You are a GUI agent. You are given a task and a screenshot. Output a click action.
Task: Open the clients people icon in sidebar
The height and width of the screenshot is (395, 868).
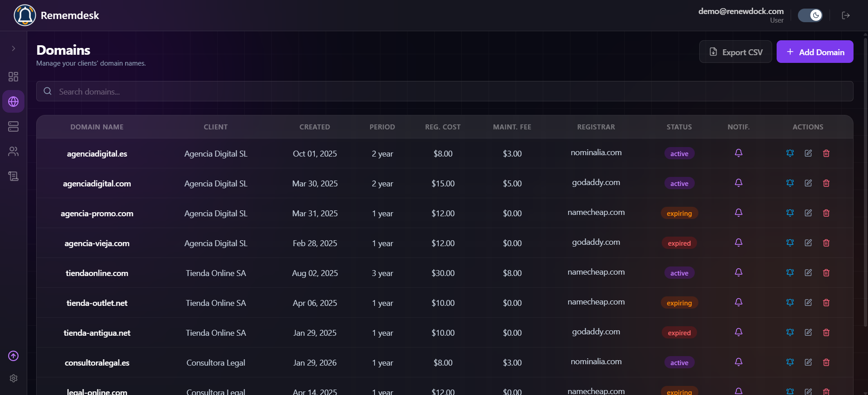click(x=14, y=151)
